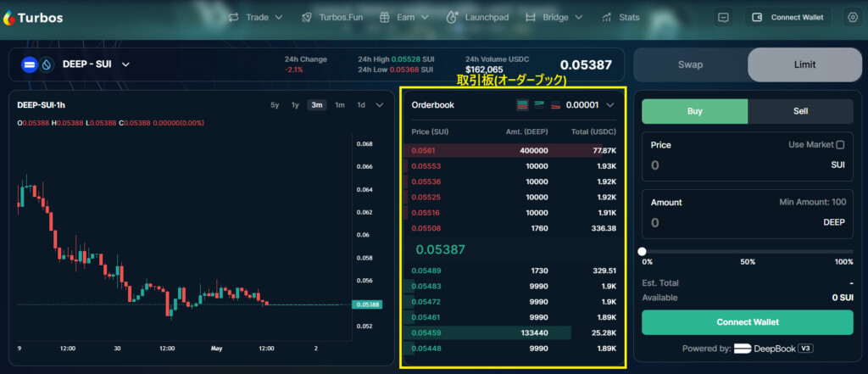Click the green 0.05387 orderbook mid price
The width and height of the screenshot is (868, 374).
(x=441, y=249)
